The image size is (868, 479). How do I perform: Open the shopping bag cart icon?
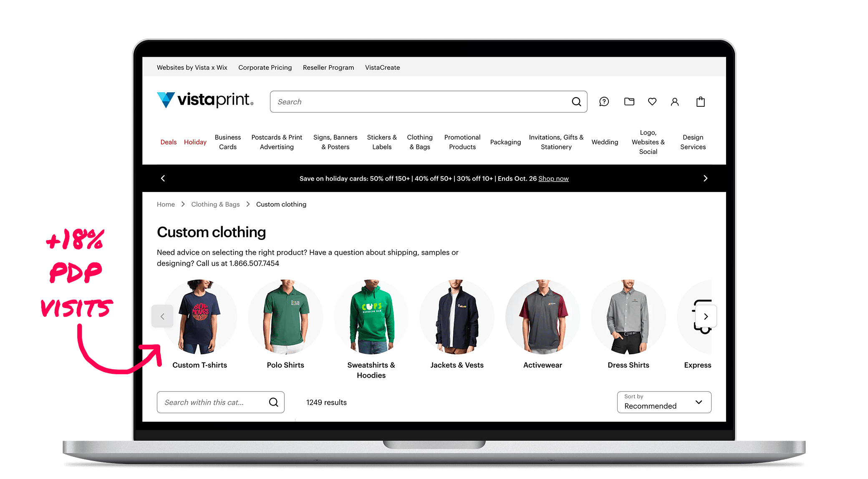(700, 102)
